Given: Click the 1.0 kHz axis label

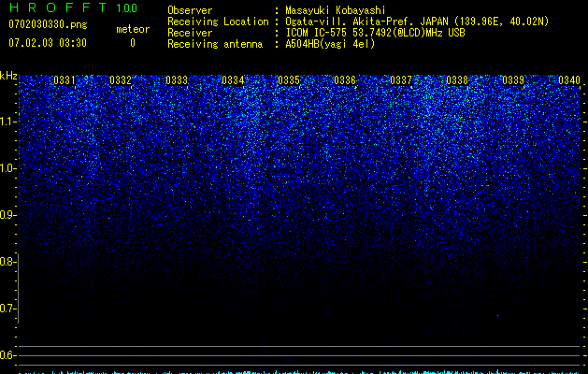Looking at the screenshot, I should (x=8, y=168).
